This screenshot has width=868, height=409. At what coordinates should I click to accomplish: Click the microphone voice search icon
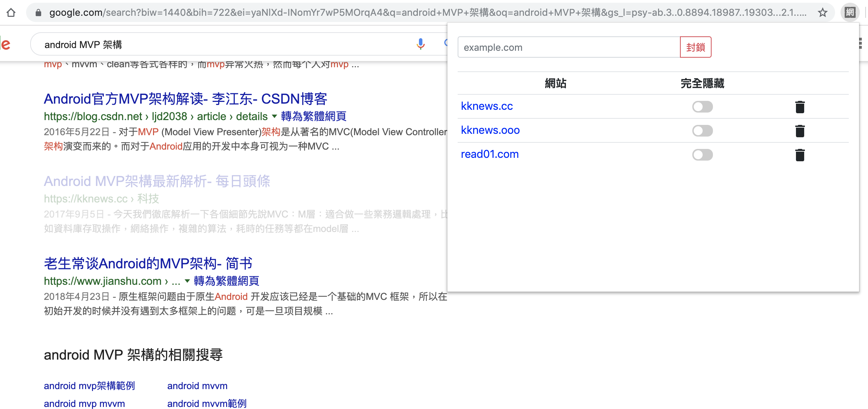pos(420,44)
